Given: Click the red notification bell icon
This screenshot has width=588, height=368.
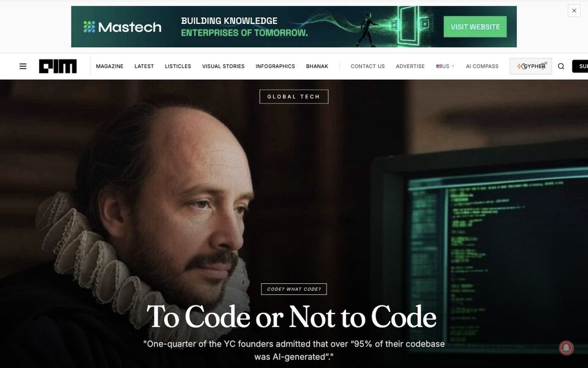Looking at the screenshot, I should click(566, 348).
